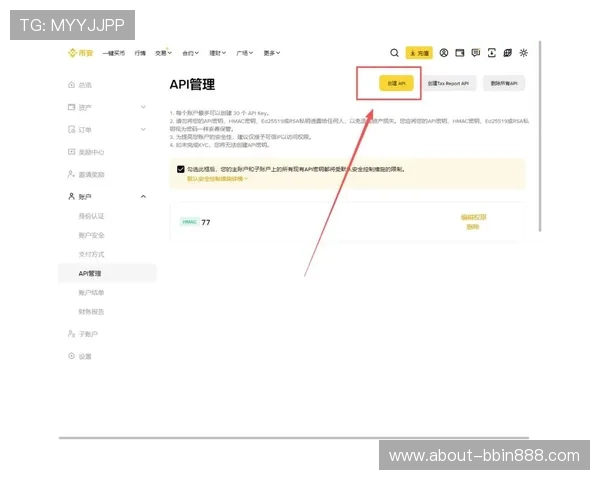The width and height of the screenshot is (600, 480).
Task: Click the yellow 创建API button
Action: click(396, 83)
